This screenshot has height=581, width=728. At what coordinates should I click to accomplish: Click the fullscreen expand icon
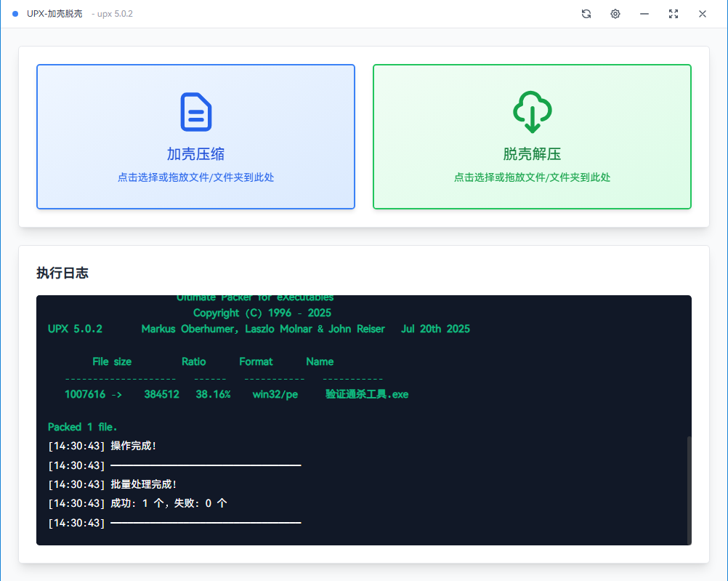pyautogui.click(x=674, y=13)
